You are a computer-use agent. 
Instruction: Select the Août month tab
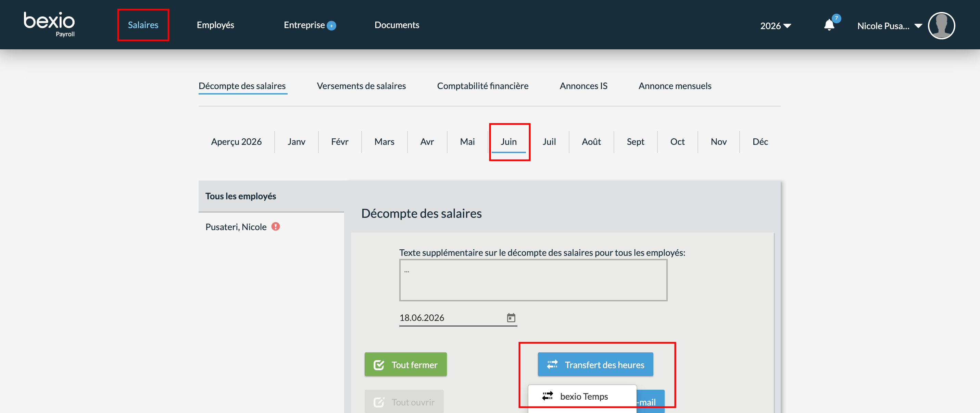click(591, 141)
